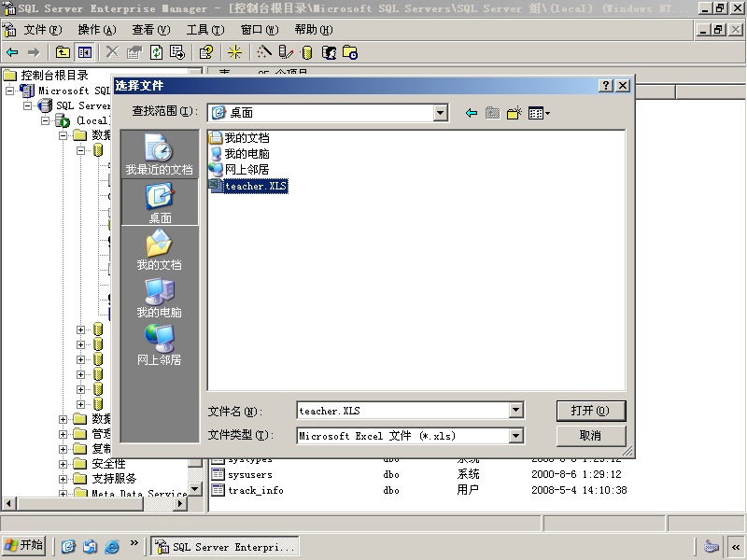Click SQL Server Enterprise taskbar button
The width and height of the screenshot is (747, 560).
click(x=225, y=547)
